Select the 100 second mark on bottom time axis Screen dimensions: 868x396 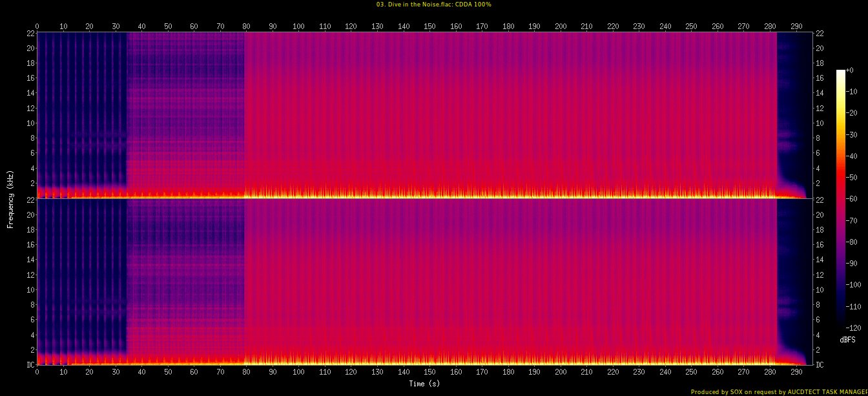pyautogui.click(x=298, y=373)
